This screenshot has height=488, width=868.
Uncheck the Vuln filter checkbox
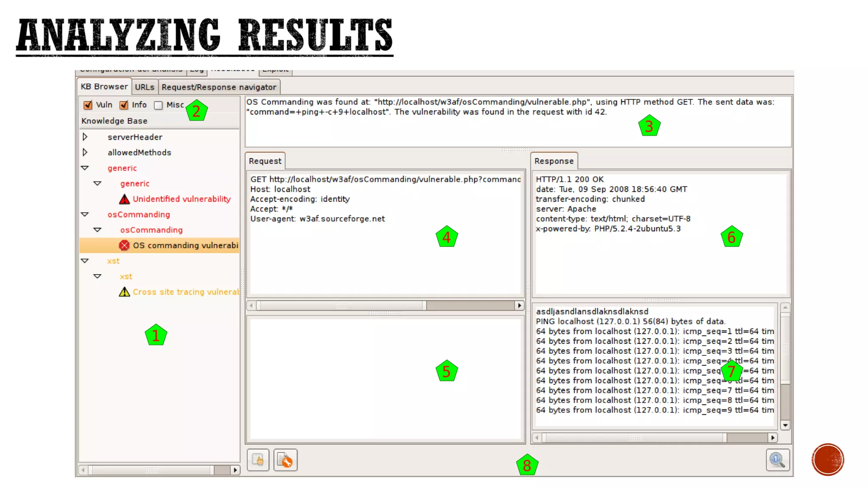[88, 105]
